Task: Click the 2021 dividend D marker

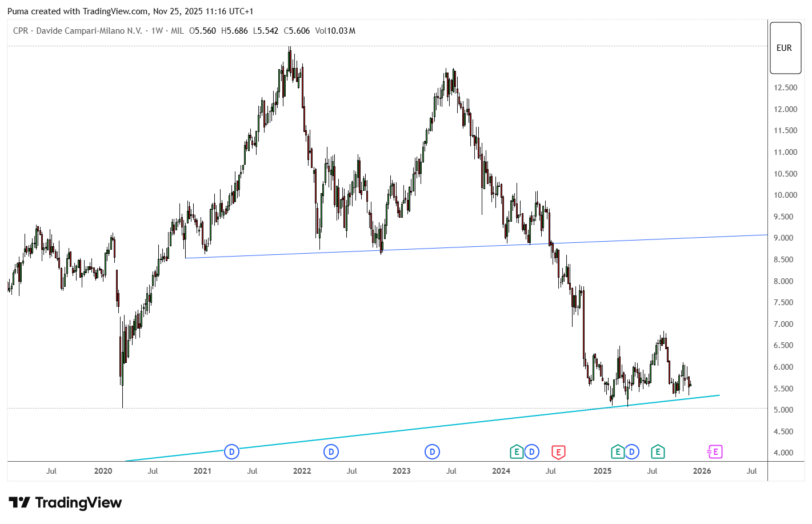Action: coord(231,452)
